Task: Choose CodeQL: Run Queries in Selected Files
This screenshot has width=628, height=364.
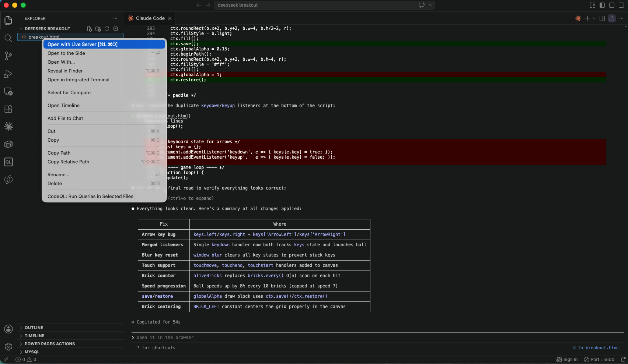Action: (104, 196)
